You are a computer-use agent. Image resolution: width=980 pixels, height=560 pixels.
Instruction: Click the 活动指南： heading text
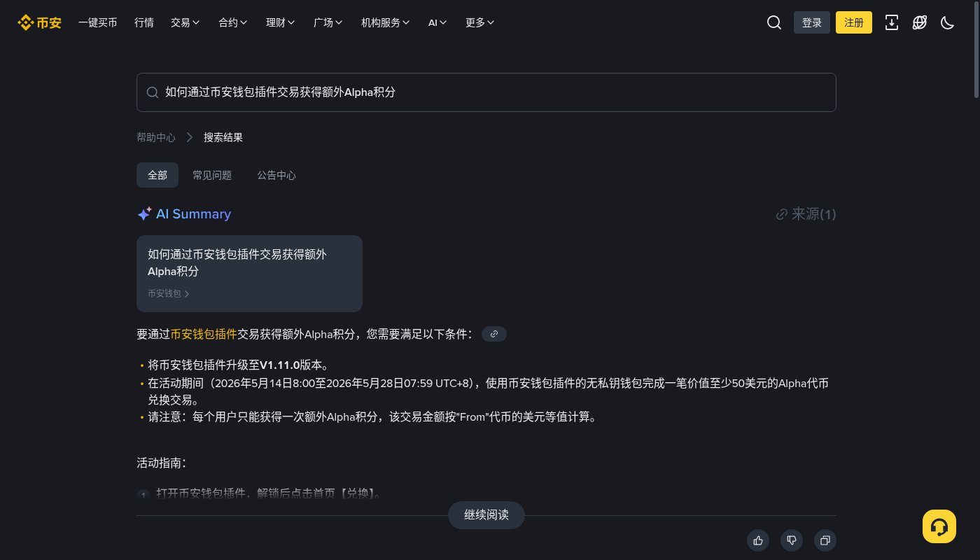(x=162, y=463)
